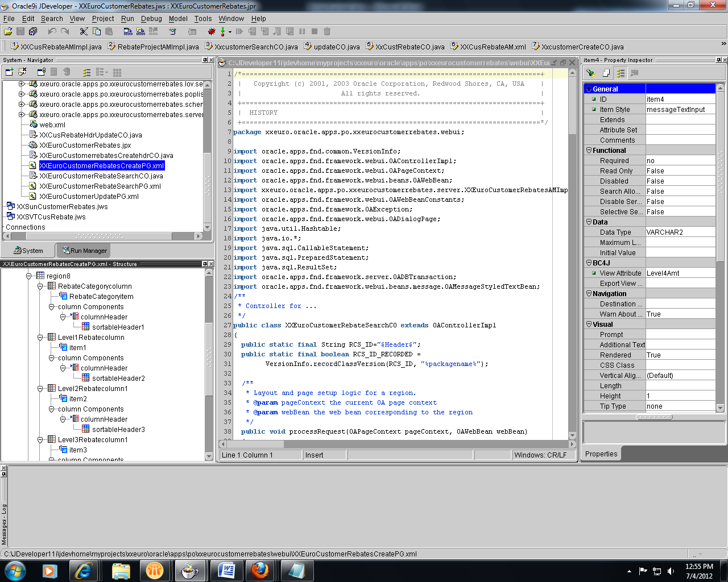Open the Debug menu
This screenshot has height=582, width=728.
coord(151,18)
